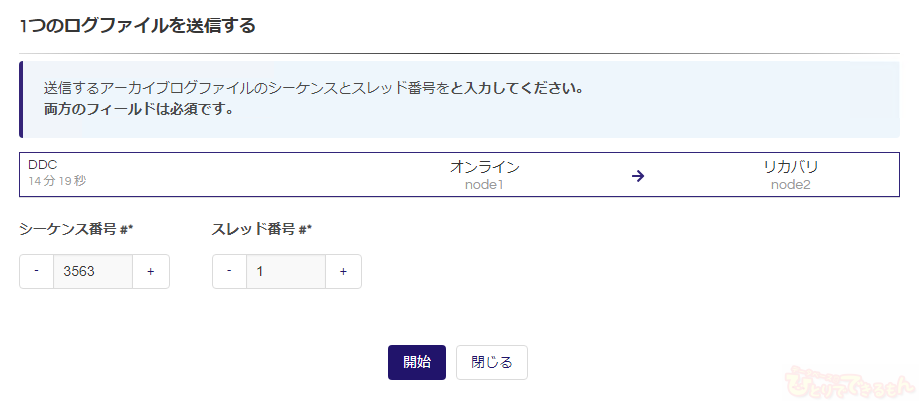
Task: Click the シーケンス番号 field label
Action: coord(76,229)
